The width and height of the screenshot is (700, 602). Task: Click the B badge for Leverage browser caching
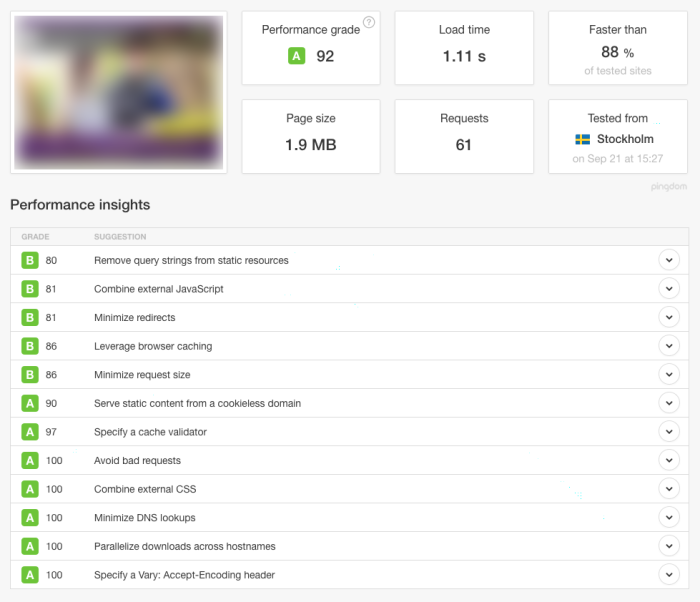point(30,346)
